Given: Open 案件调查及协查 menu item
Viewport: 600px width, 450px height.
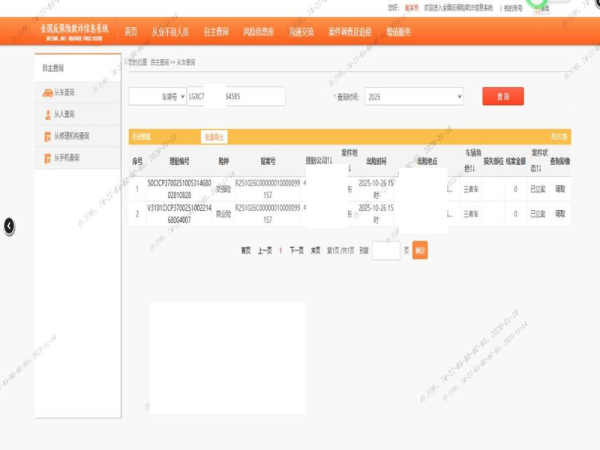Looking at the screenshot, I should tap(350, 32).
